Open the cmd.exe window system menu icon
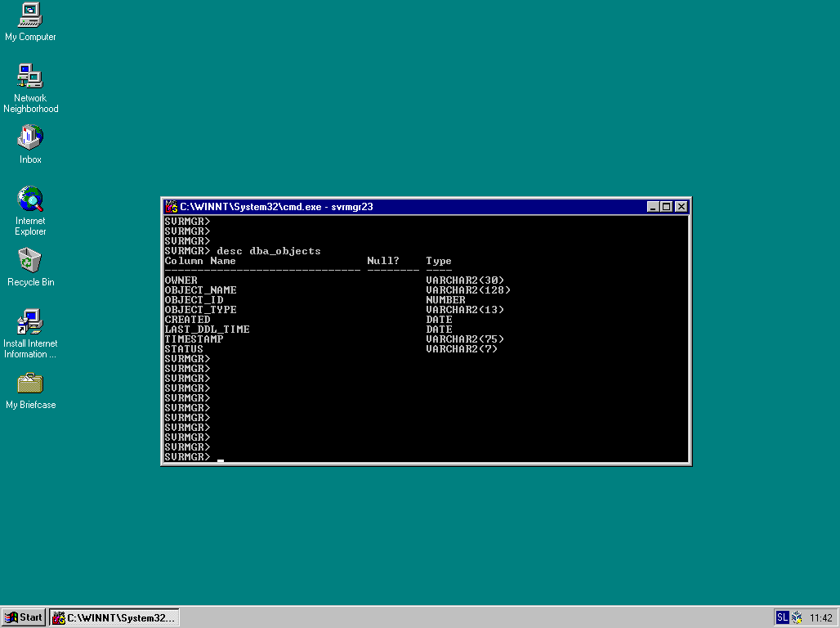 [x=172, y=207]
